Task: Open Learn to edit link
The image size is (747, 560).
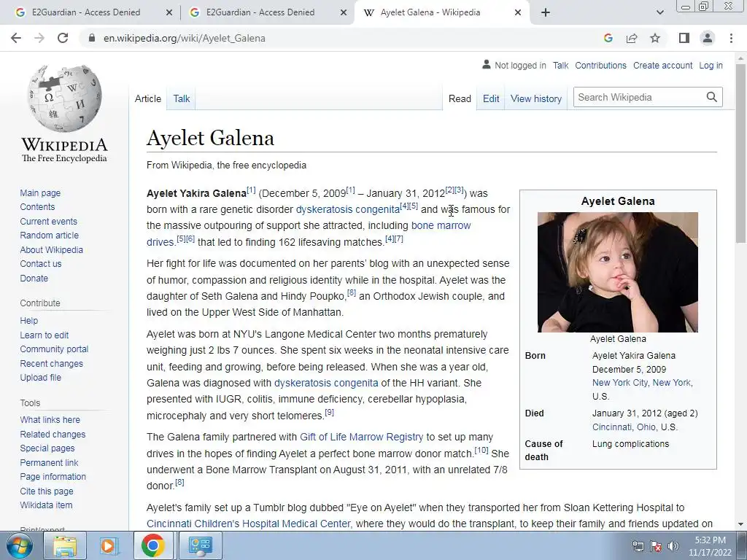Action: click(44, 335)
